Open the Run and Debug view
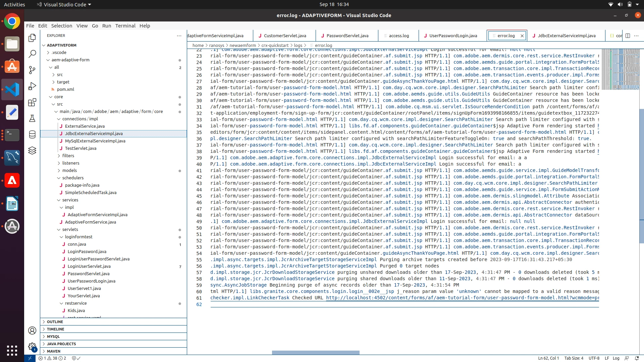This screenshot has height=362, width=644. tap(32, 86)
